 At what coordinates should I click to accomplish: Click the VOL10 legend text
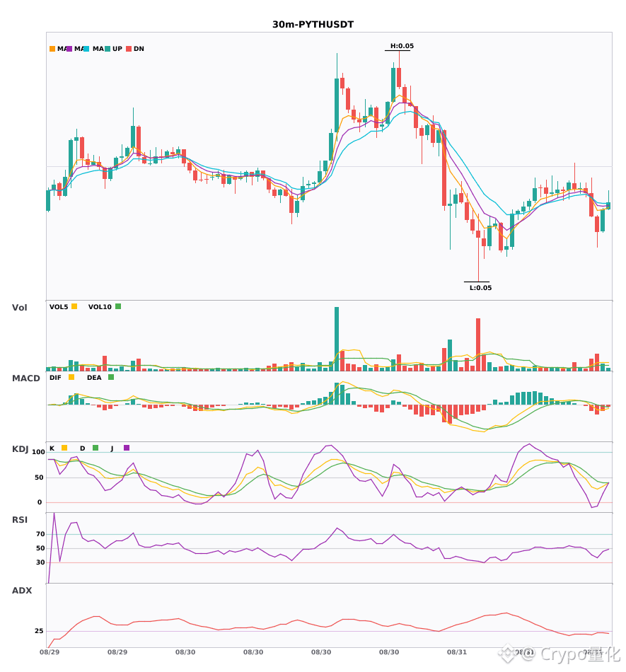(100, 307)
